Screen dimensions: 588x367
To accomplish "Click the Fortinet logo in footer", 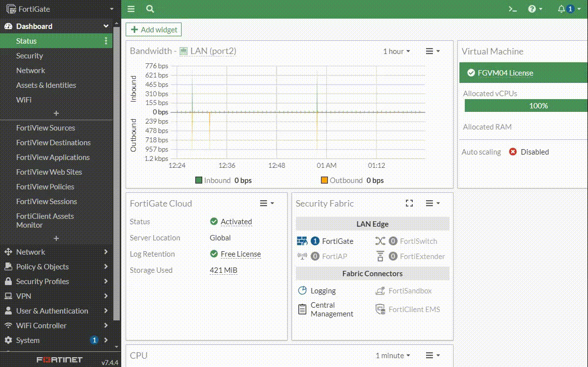I will coord(59,360).
